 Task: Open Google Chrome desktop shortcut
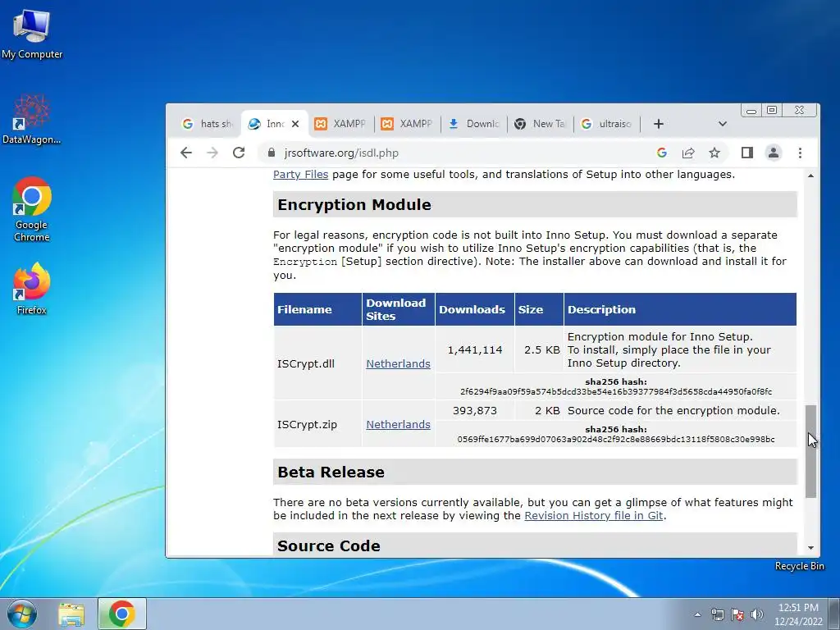[32, 209]
